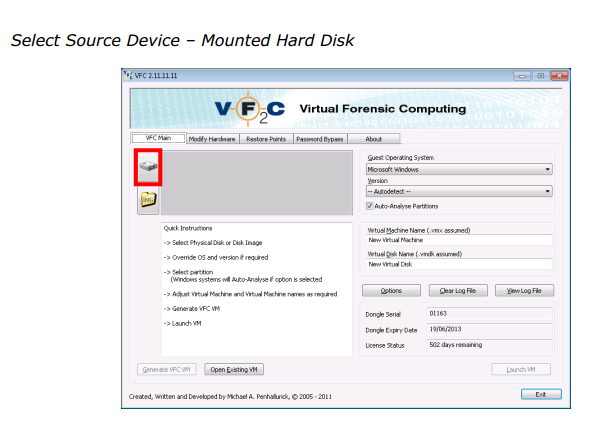
Task: Click the Launch VM button
Action: (521, 370)
